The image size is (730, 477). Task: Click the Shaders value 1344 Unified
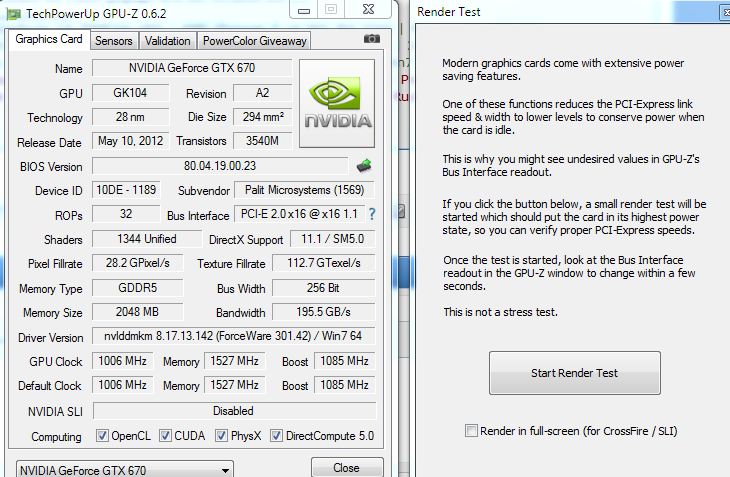(147, 239)
